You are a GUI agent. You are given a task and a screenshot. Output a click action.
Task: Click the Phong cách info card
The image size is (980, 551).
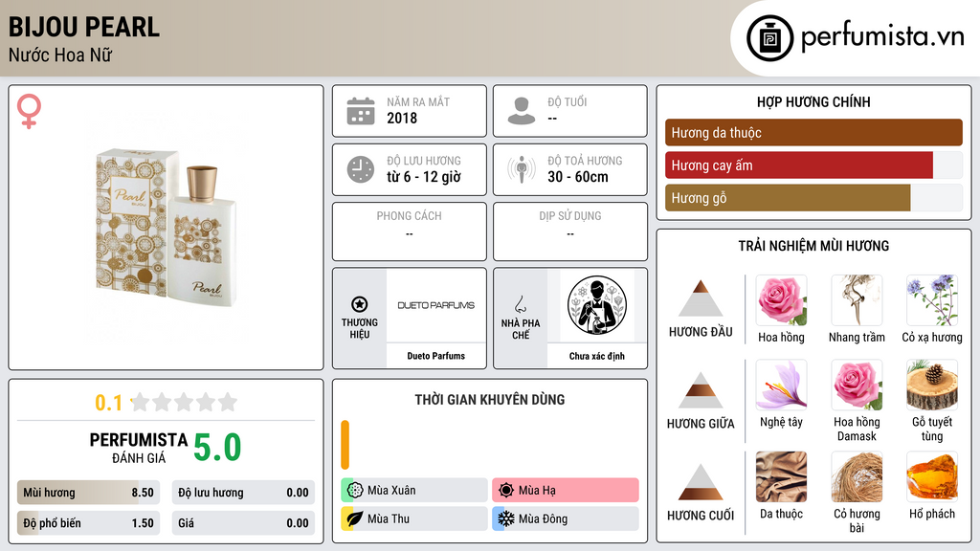pyautogui.click(x=410, y=231)
